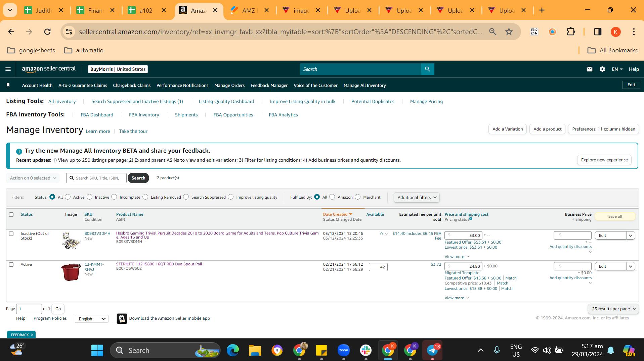Screen dimensions: 644x361
Task: Open Slack from the taskbar
Action: (x=366, y=351)
